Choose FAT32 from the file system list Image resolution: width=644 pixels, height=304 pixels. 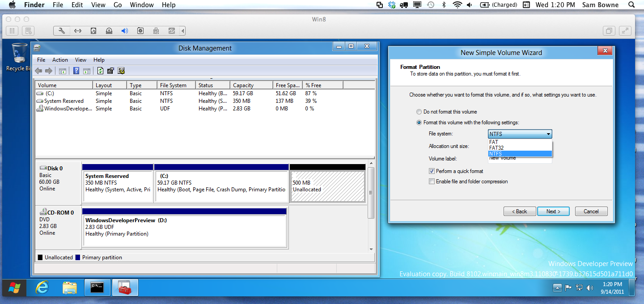coord(496,148)
